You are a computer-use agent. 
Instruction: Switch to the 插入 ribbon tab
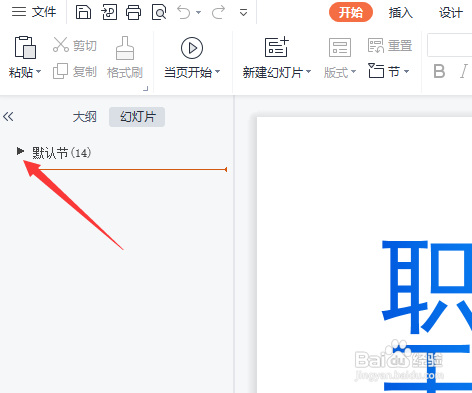tap(400, 13)
